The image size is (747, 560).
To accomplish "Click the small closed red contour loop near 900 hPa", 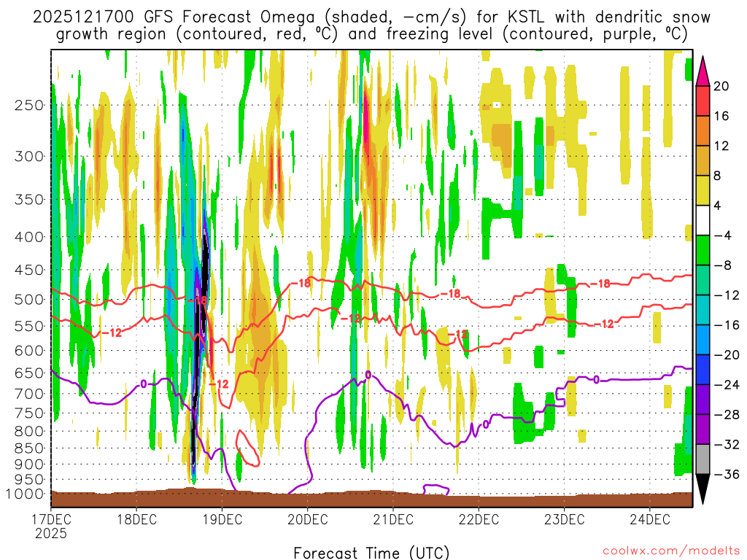I will 247,448.
